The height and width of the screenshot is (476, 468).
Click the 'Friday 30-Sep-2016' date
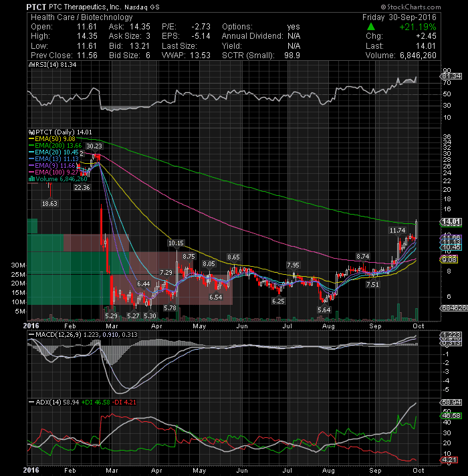click(399, 17)
